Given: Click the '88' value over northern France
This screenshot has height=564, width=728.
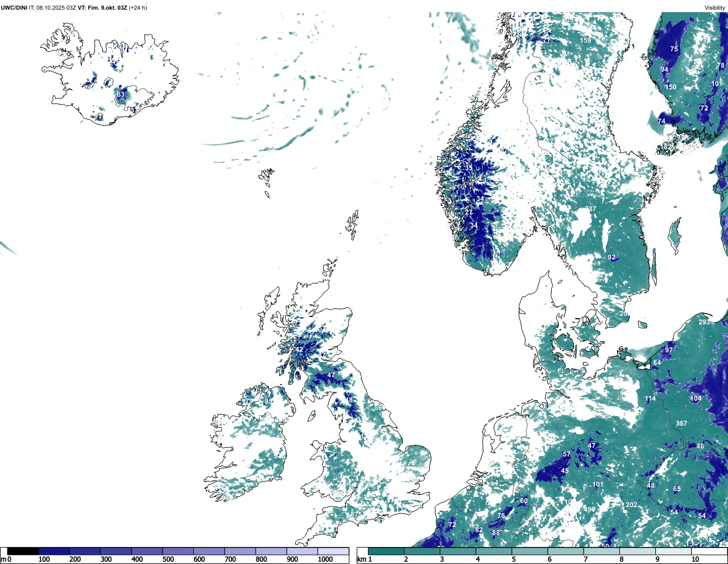Looking at the screenshot, I should 496,533.
